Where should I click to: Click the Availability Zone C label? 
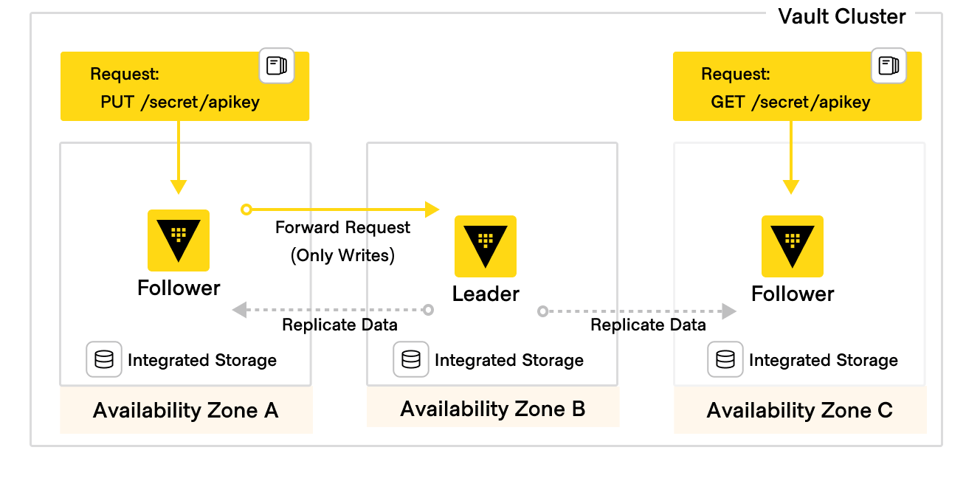(799, 410)
